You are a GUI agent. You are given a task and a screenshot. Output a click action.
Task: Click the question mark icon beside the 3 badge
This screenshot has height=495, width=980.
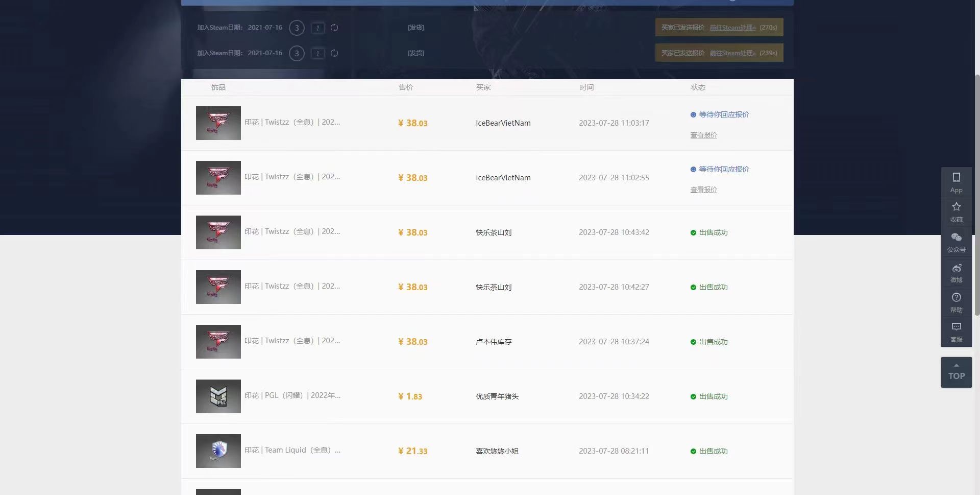tap(317, 28)
